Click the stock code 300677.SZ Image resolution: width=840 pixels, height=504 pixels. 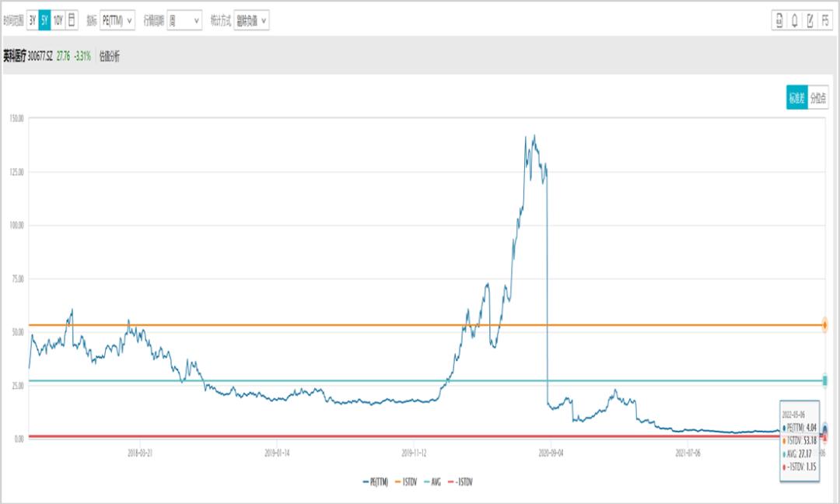click(x=40, y=56)
